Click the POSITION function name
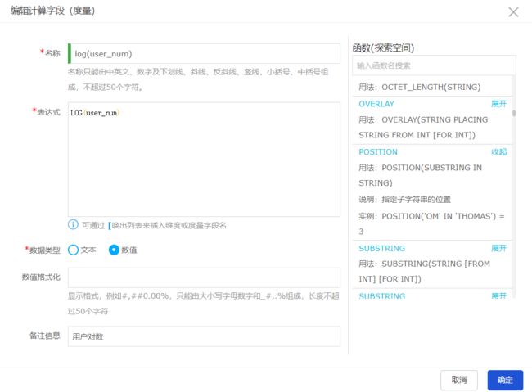Viewport: 532px width, 392px height. tap(378, 152)
